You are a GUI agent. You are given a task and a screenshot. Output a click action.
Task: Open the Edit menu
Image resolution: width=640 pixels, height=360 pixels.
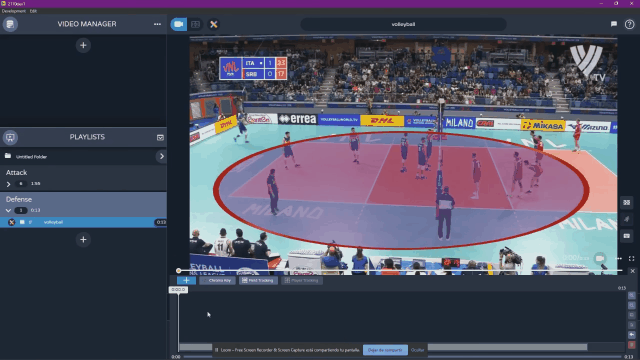[x=33, y=11]
